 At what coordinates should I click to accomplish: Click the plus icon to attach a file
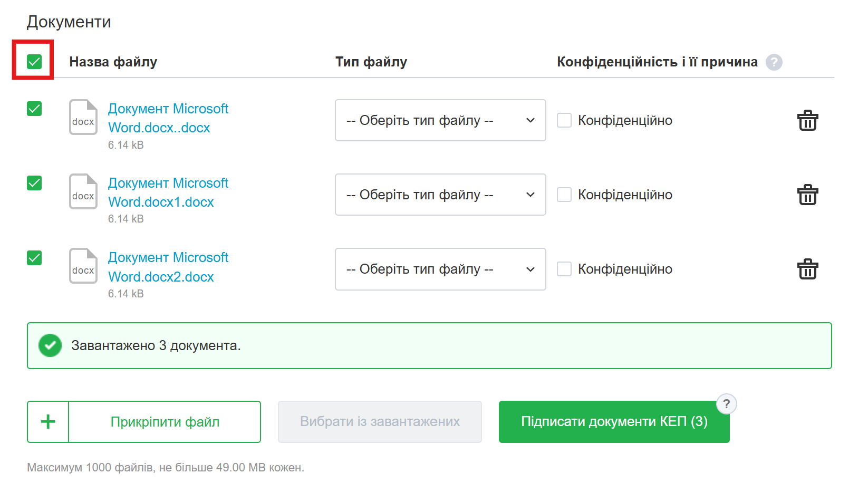[x=48, y=422]
